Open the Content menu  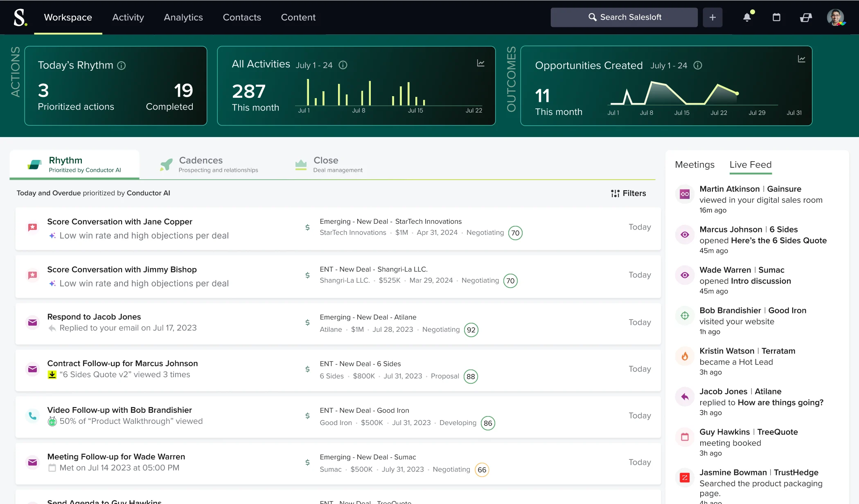coord(298,17)
